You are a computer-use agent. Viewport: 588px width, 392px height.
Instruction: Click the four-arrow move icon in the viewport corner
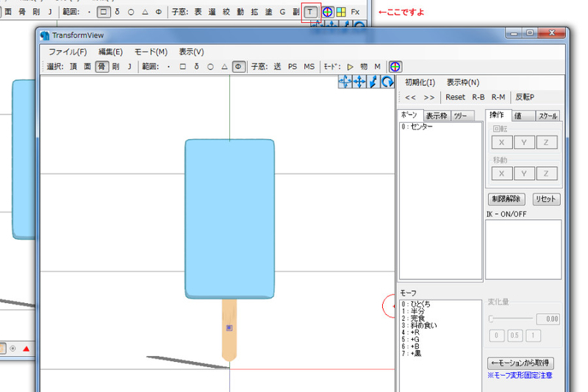359,82
